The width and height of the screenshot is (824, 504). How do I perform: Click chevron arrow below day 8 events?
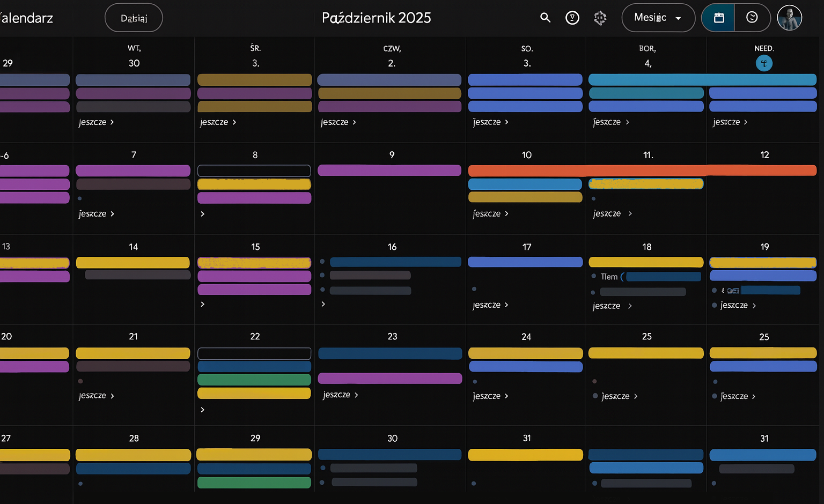203,214
